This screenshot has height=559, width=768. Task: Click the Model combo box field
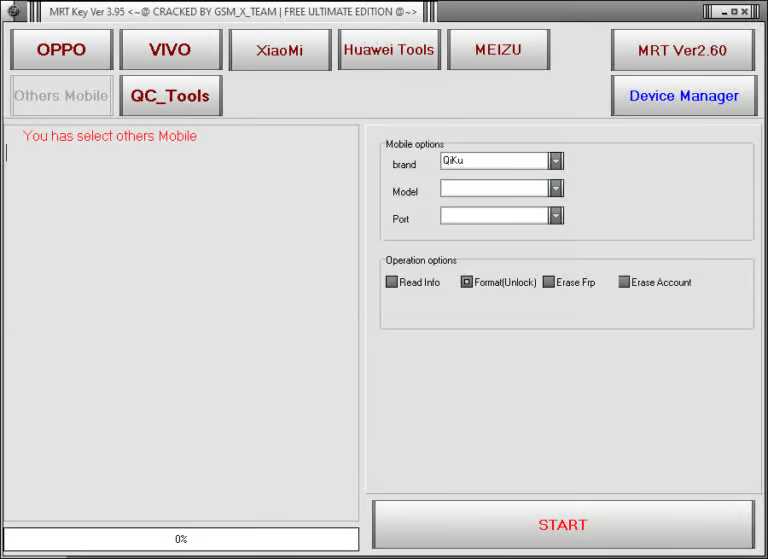click(x=494, y=188)
